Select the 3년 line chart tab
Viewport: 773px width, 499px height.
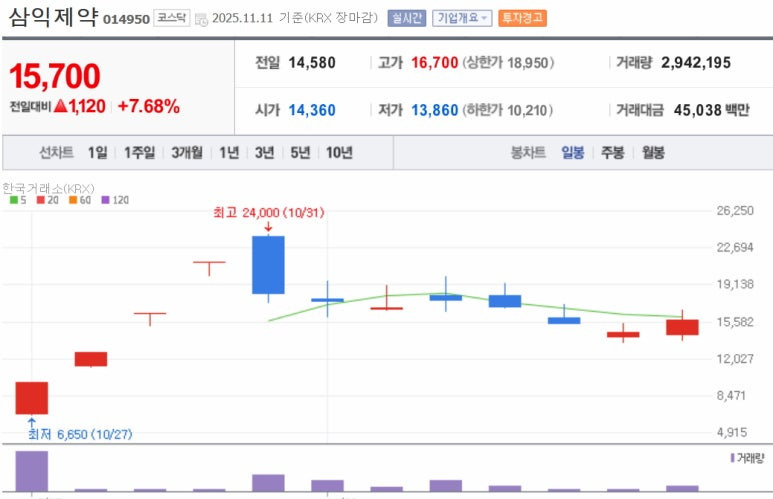pyautogui.click(x=264, y=153)
